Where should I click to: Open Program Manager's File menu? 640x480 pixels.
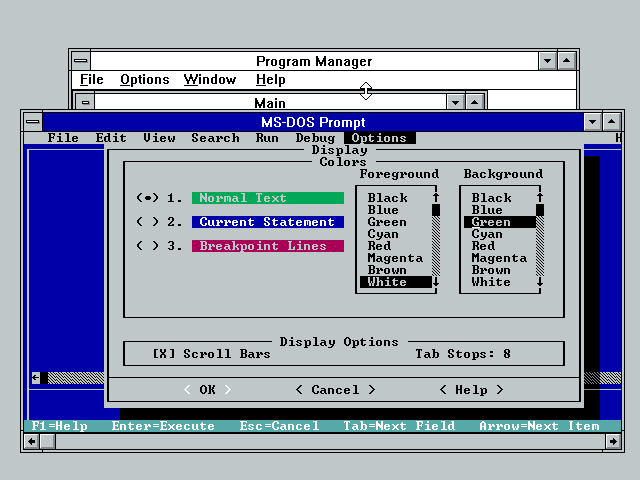[x=91, y=80]
